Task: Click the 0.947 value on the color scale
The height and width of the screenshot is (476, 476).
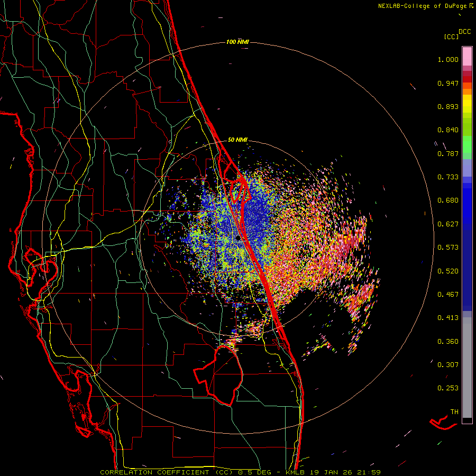Action: tap(448, 83)
